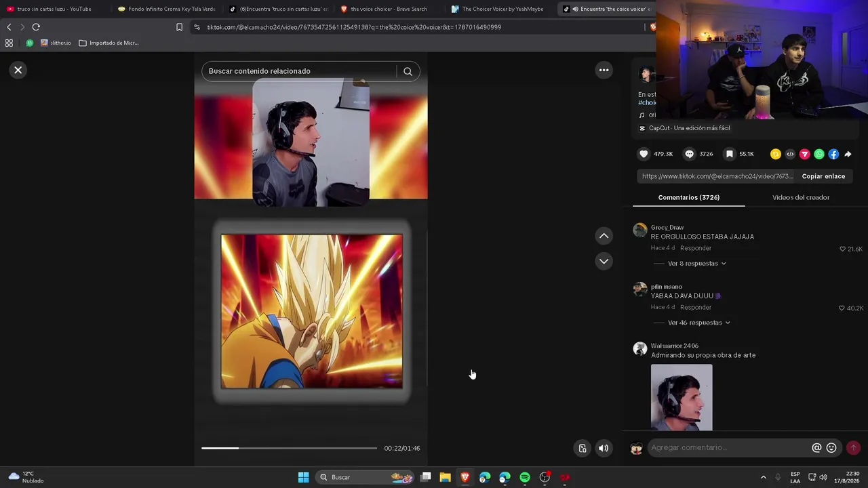The width and height of the screenshot is (868, 488).
Task: Insert a mention with the @ icon
Action: [x=816, y=447]
